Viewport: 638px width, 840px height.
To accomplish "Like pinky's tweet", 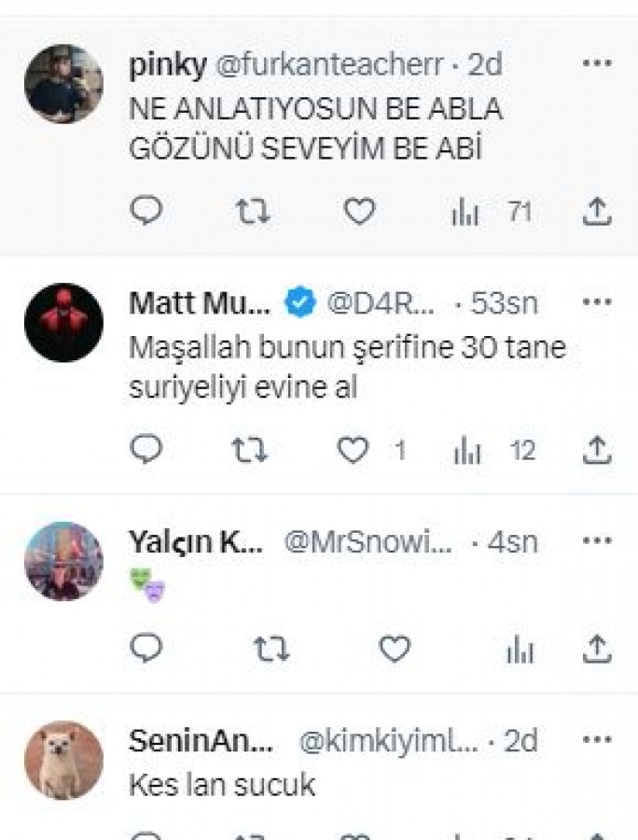I will coord(359,212).
